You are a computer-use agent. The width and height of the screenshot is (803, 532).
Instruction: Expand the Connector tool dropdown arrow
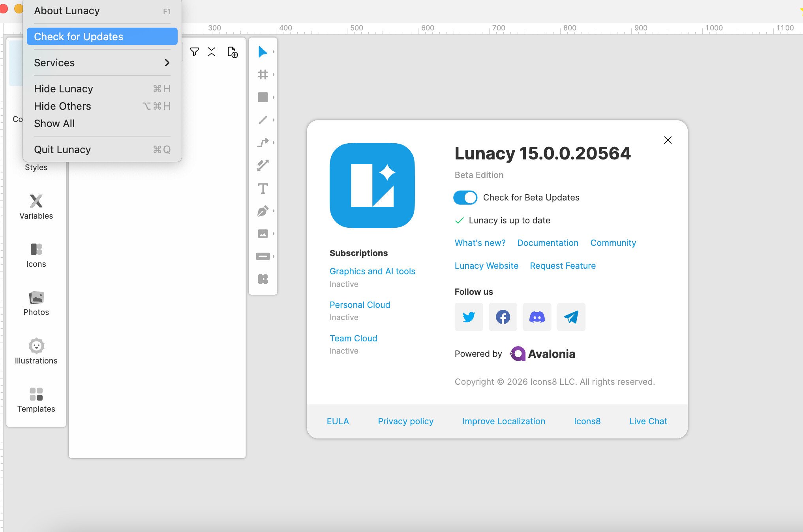coord(273,142)
